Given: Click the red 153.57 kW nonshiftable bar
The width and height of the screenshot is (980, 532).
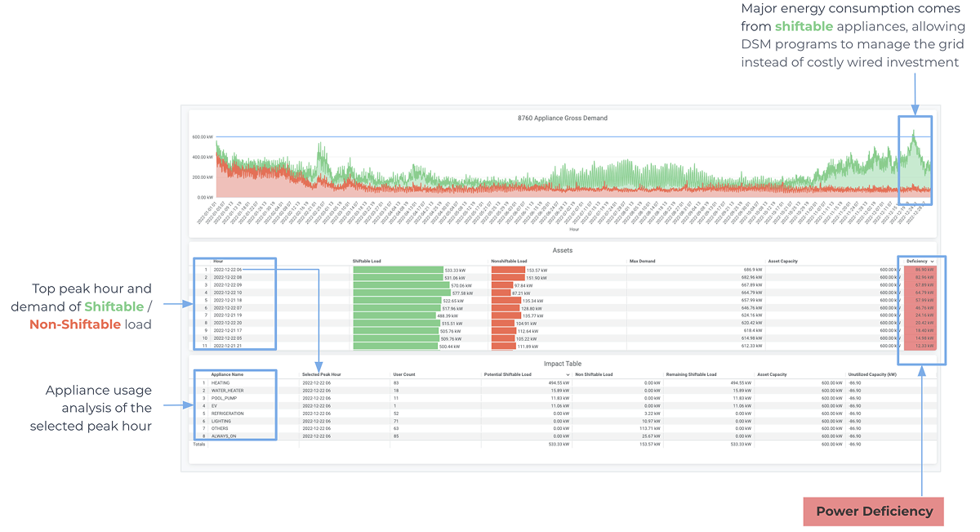Looking at the screenshot, I should click(x=508, y=270).
